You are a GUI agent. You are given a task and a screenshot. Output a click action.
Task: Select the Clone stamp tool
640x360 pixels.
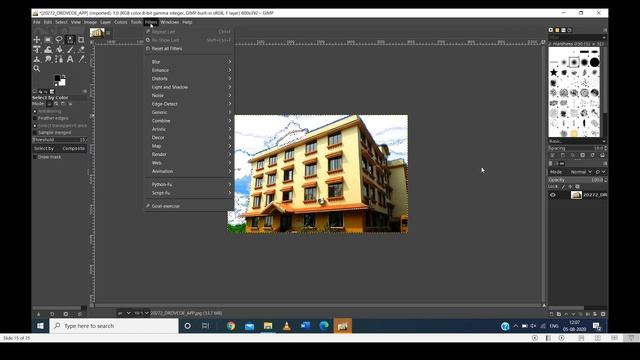click(37, 59)
